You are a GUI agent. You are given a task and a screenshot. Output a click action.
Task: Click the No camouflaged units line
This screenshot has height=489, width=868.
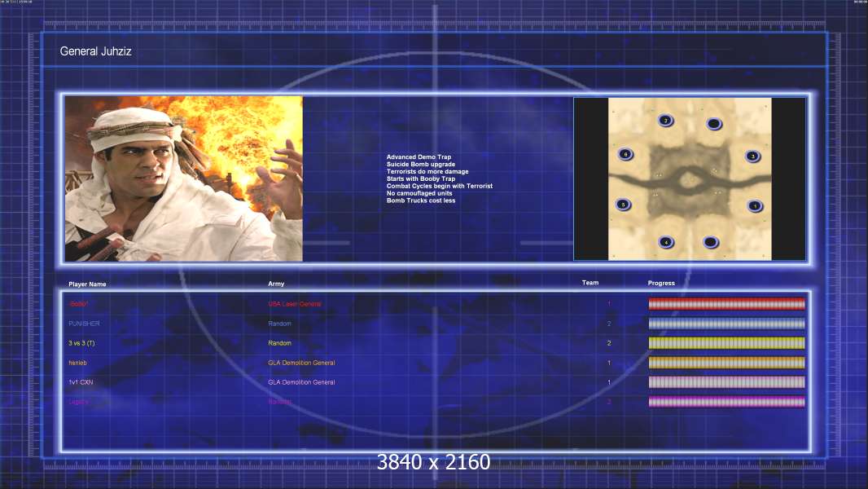pyautogui.click(x=419, y=193)
